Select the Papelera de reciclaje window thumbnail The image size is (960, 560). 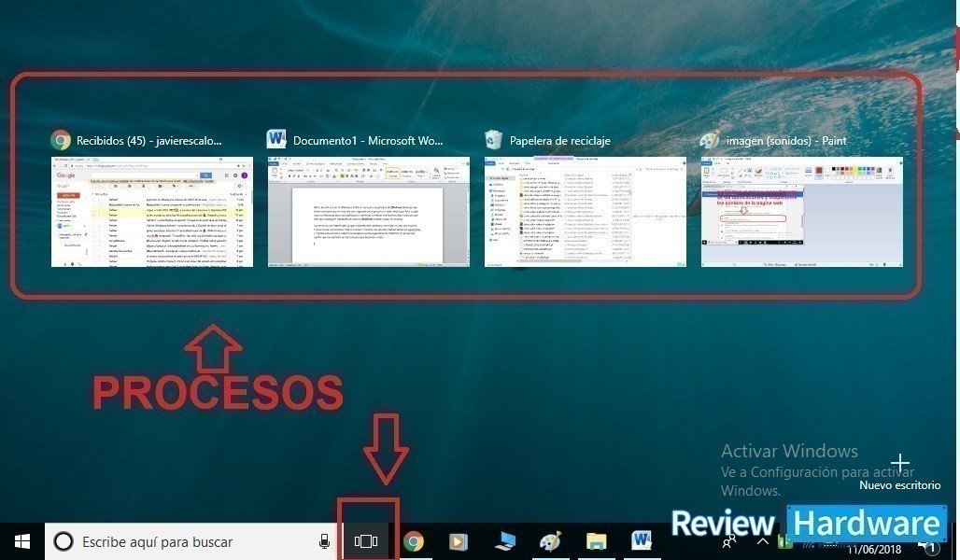point(586,212)
